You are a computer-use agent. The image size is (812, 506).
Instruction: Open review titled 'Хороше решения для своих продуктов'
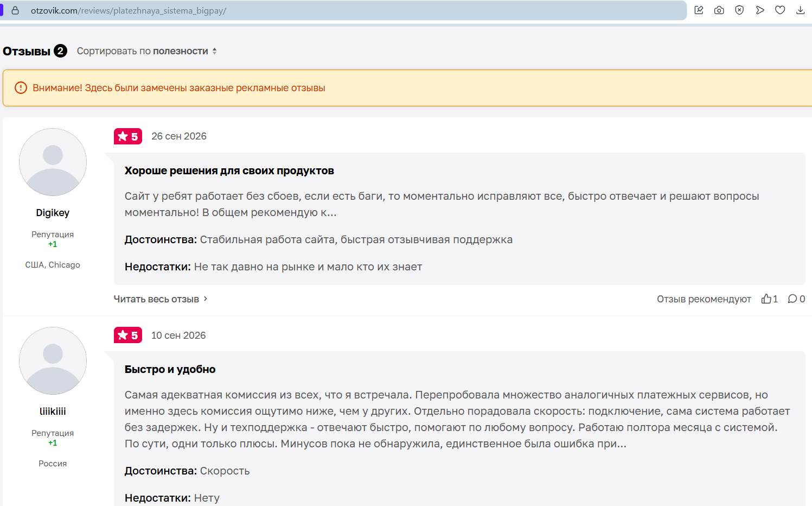tap(229, 171)
